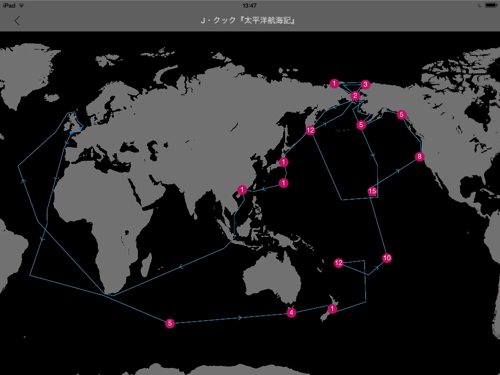Select marker 15 near Hawaii
Viewport: 500px width, 375px height.
[x=372, y=191]
